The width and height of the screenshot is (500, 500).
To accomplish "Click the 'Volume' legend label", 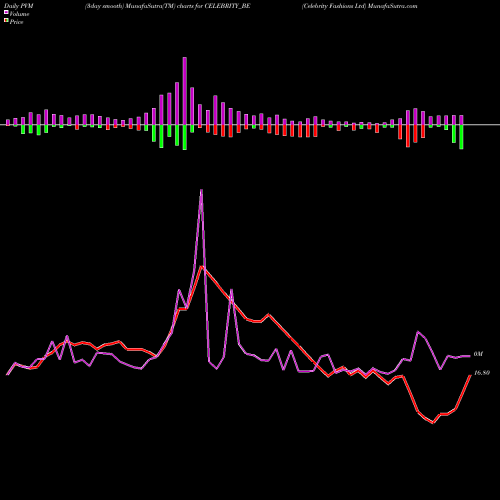I will pyautogui.click(x=19, y=14).
